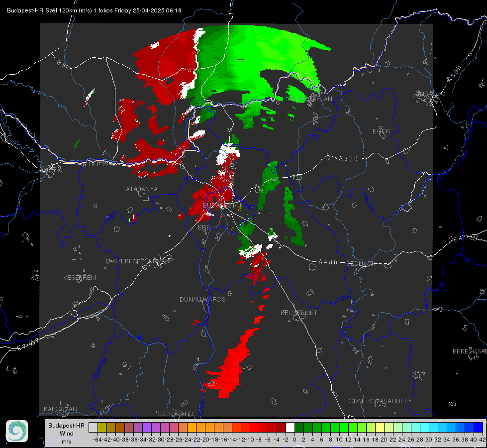The image size is (487, 448).
Task: Click the blue 'Fejér' county label
Action: point(111,218)
